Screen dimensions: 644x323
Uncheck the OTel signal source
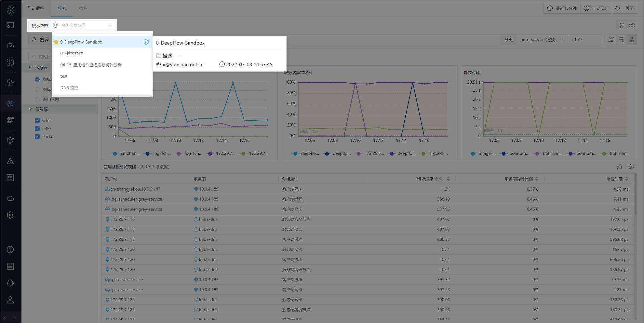37,120
